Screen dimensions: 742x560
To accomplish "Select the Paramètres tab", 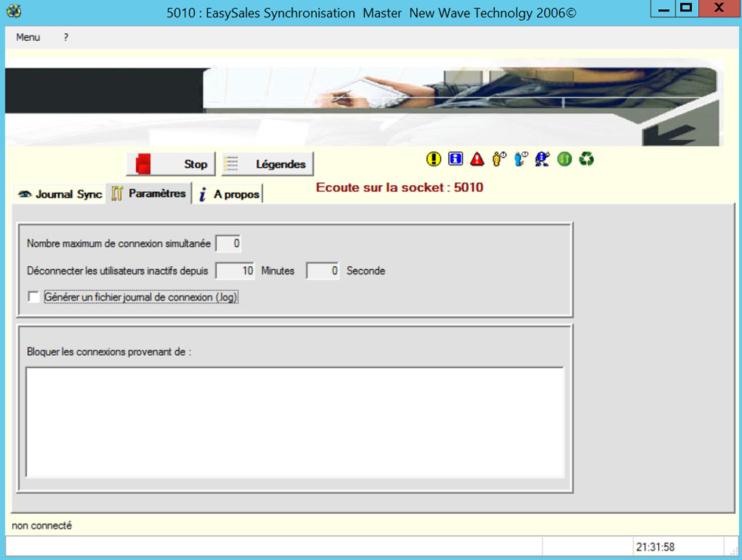I will (149, 193).
